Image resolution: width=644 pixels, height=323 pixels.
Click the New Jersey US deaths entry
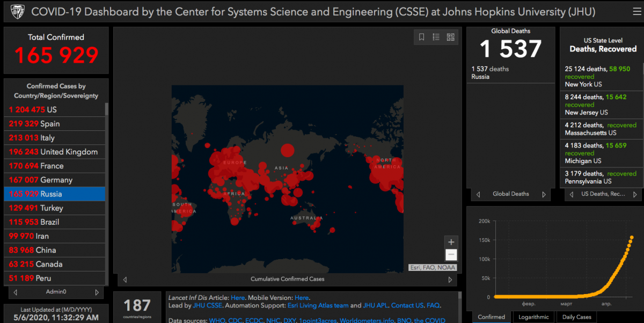click(x=600, y=105)
